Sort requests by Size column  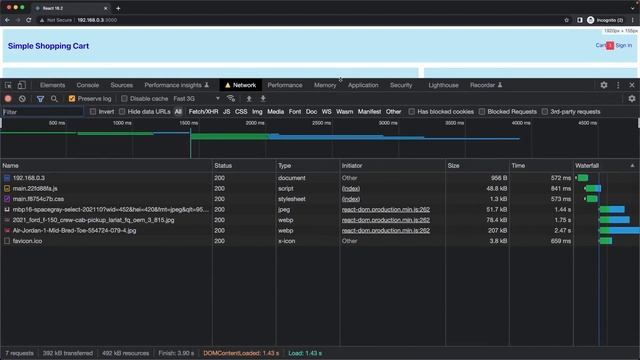pyautogui.click(x=477, y=166)
